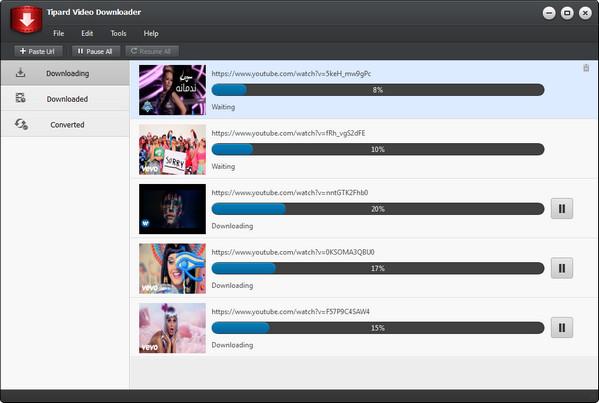Image resolution: width=599 pixels, height=403 pixels.
Task: Click the 20% progress bar
Action: [378, 209]
